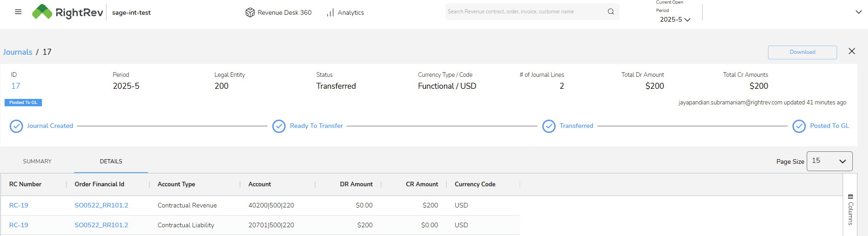Image resolution: width=868 pixels, height=236 pixels.
Task: Open Revenue Desk 360 menu
Action: (x=279, y=12)
